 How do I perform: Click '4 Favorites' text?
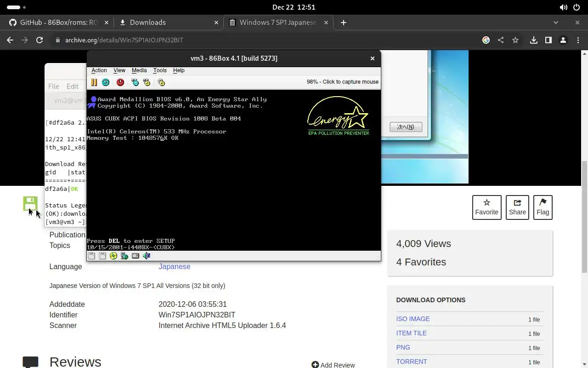tap(421, 262)
